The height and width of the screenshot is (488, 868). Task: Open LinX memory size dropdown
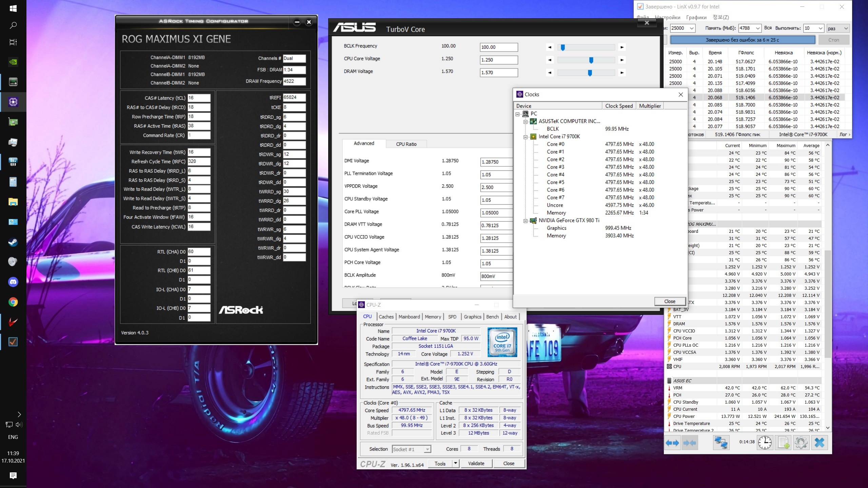(x=757, y=28)
